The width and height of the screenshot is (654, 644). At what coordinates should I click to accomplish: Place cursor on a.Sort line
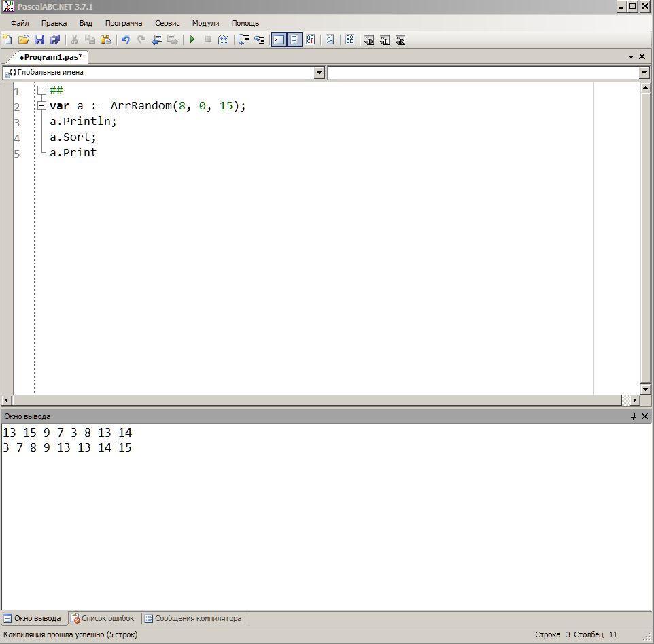(73, 137)
